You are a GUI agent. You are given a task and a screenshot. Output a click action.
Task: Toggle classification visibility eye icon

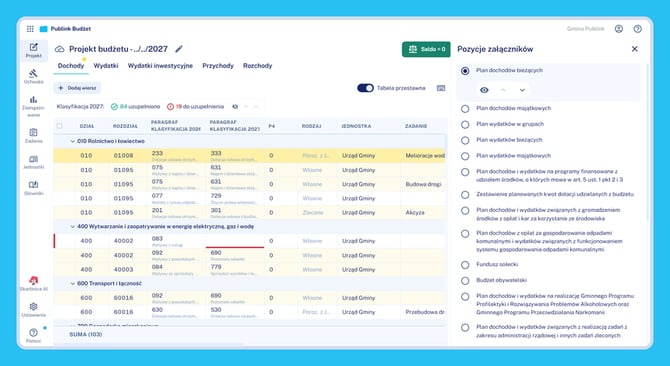pos(235,106)
